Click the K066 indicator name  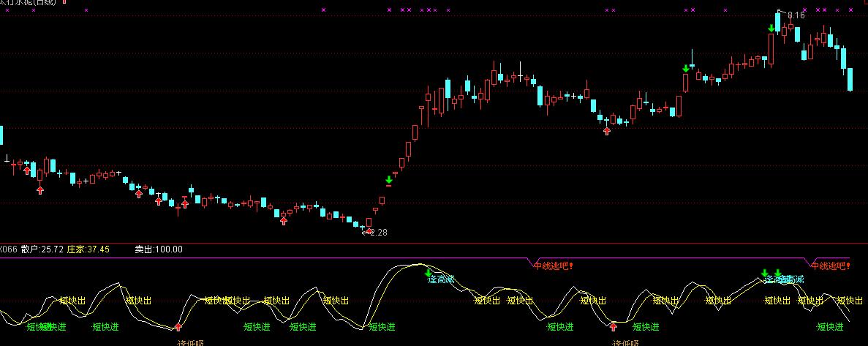(x=9, y=249)
